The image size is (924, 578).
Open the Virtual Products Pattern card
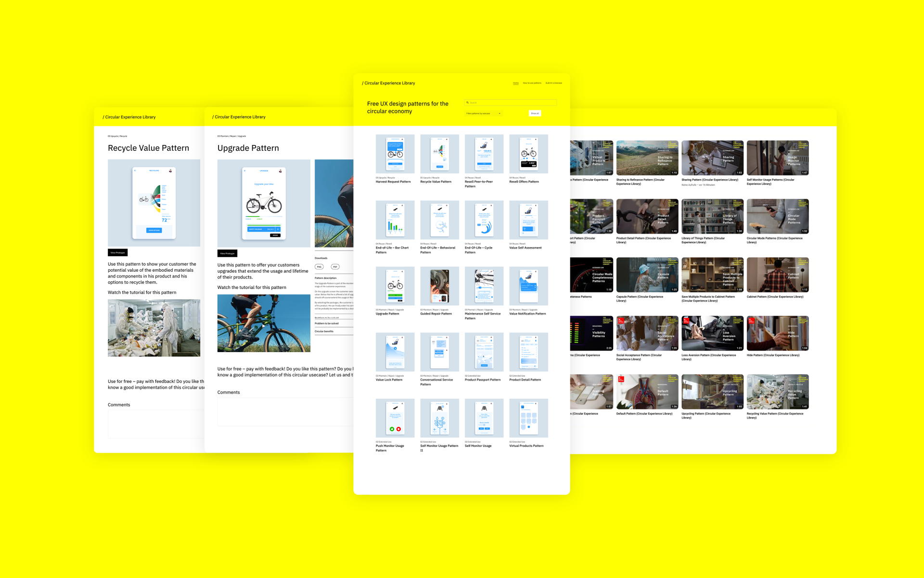coord(528,418)
